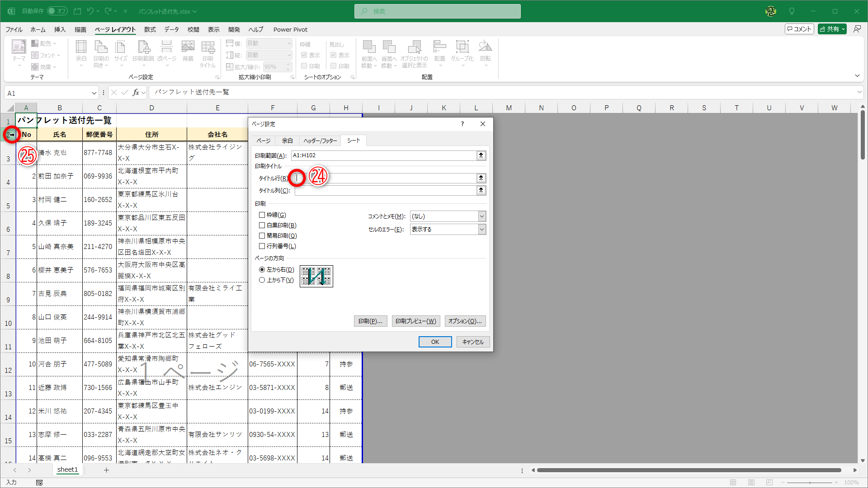Switch to the ヘッダー/フッター tab

click(320, 141)
